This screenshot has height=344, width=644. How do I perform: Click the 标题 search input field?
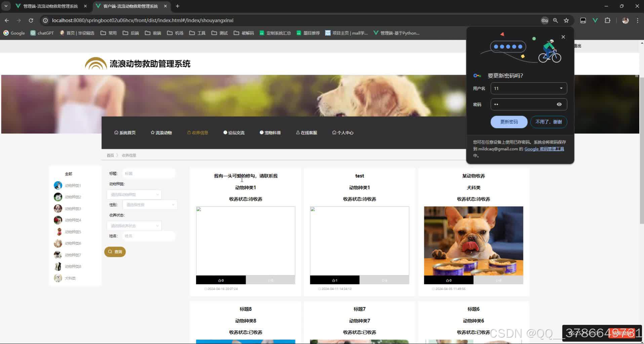[x=149, y=174]
